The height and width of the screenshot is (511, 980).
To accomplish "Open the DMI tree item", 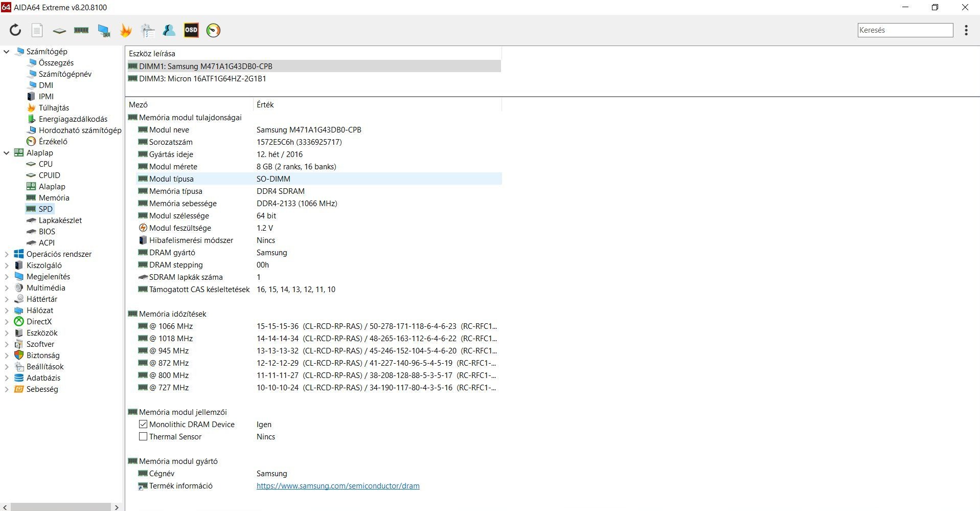I will tap(46, 85).
